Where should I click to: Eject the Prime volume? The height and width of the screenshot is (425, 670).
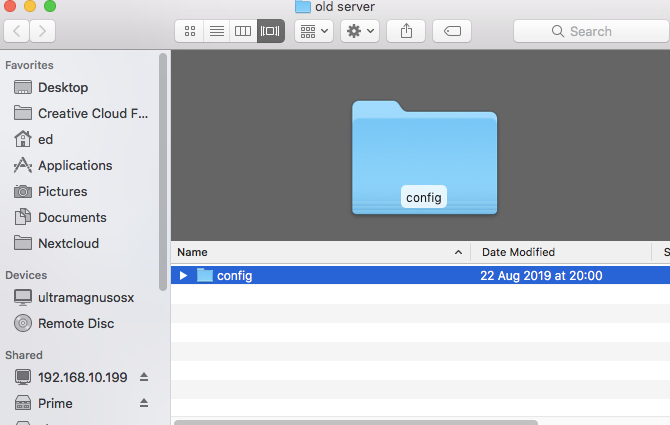coord(144,403)
